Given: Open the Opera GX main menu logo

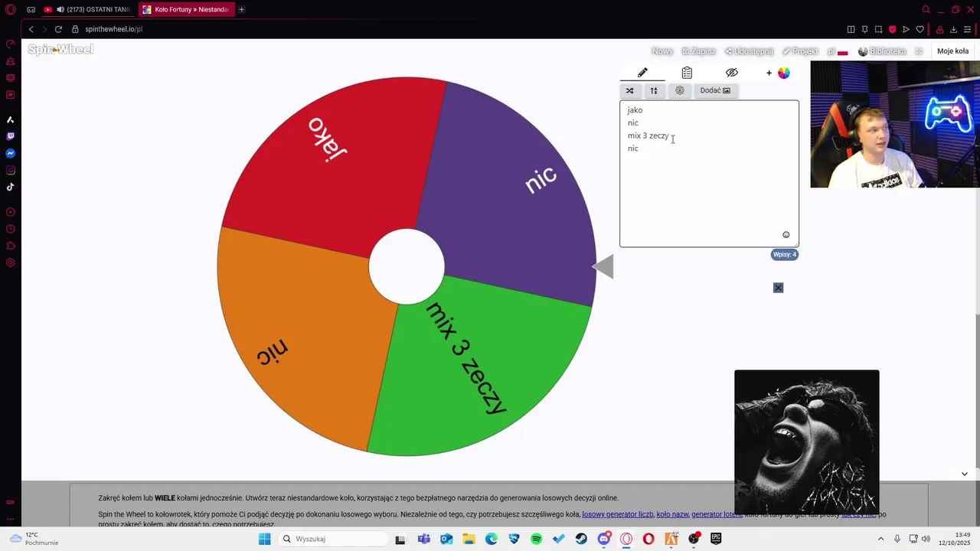Looking at the screenshot, I should click(x=11, y=9).
